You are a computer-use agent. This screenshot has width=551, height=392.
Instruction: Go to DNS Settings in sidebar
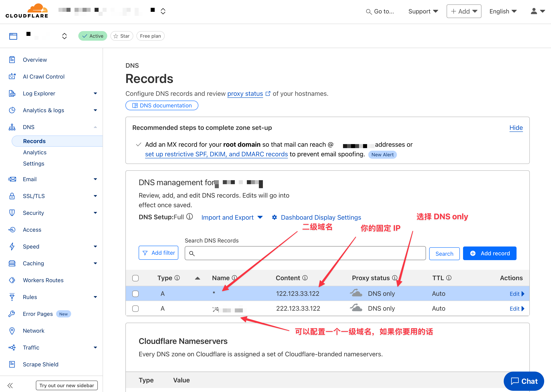[x=33, y=163]
